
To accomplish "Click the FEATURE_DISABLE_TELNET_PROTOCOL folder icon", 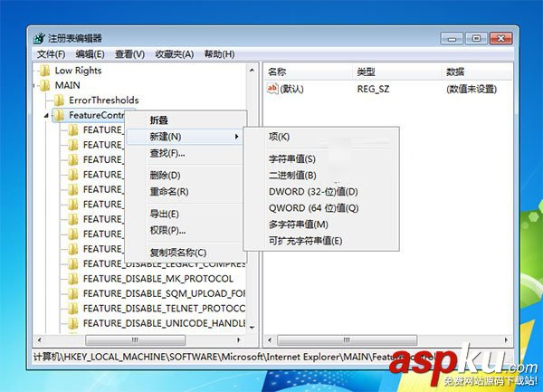I will coord(73,309).
